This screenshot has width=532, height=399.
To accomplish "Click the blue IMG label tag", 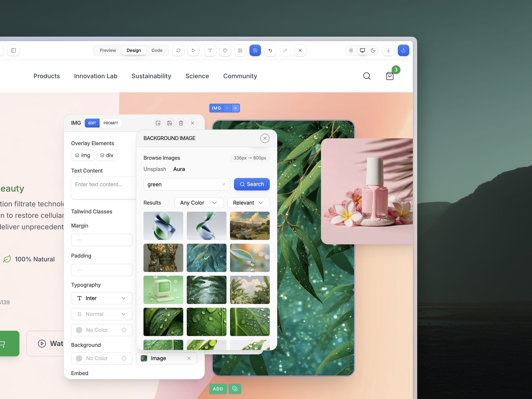I will click(x=217, y=108).
